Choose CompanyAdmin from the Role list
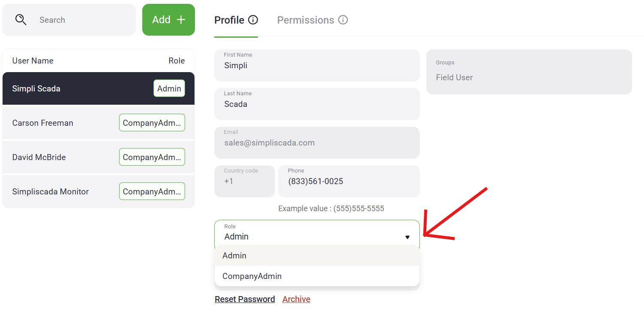 pyautogui.click(x=252, y=276)
